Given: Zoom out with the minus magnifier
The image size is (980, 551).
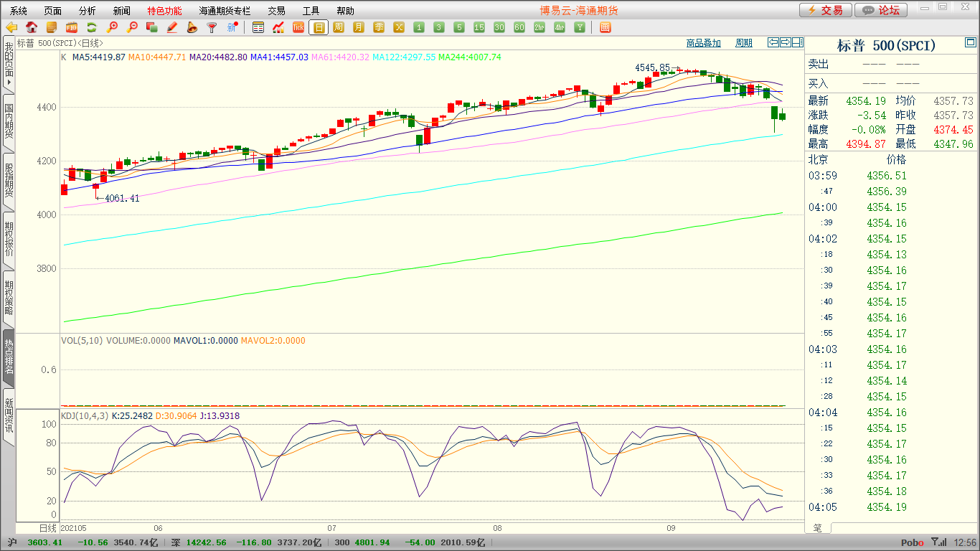Looking at the screenshot, I should pos(132,27).
